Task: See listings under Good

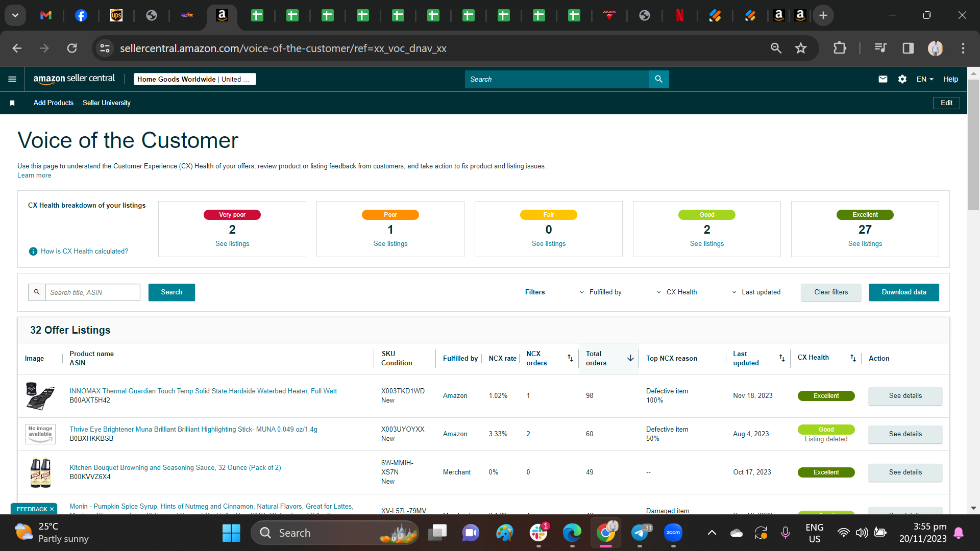Action: point(707,244)
